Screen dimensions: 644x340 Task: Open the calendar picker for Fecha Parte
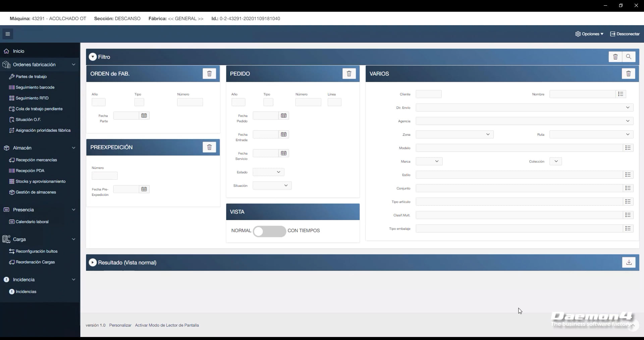[x=144, y=116]
